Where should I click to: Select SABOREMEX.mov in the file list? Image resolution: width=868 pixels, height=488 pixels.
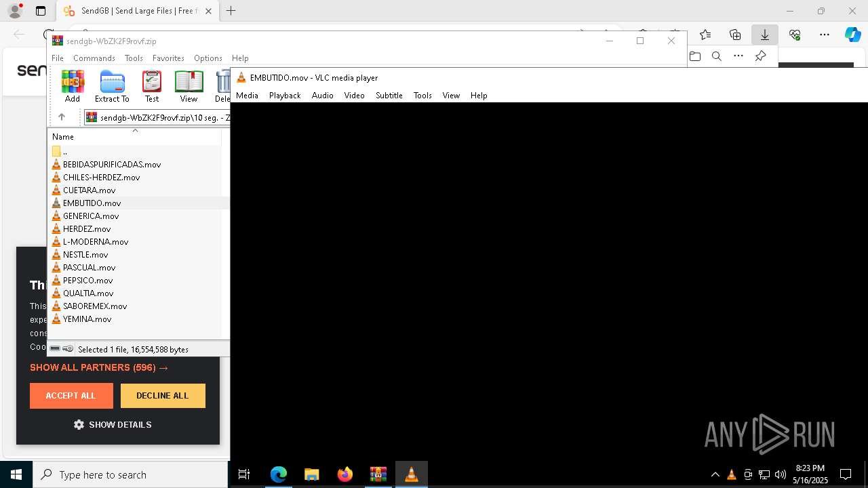tap(95, 306)
